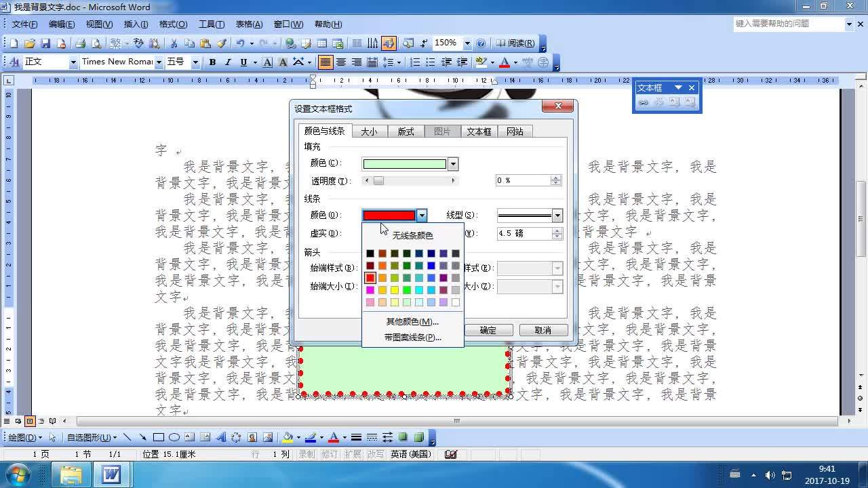Switch to the 文本框 tab in dialog
The height and width of the screenshot is (488, 868).
click(479, 131)
